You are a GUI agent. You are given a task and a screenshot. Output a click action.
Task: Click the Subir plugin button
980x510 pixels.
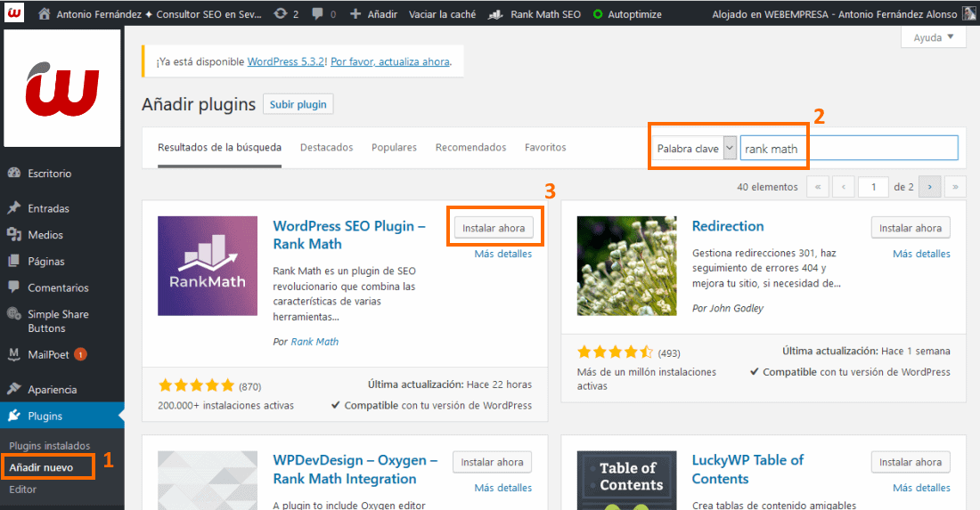tap(298, 104)
